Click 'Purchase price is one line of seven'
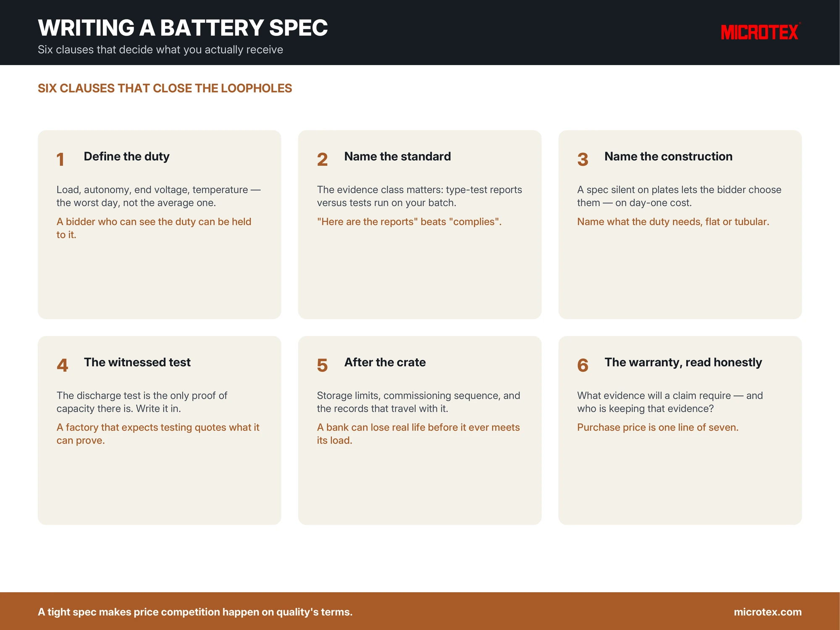 (658, 427)
